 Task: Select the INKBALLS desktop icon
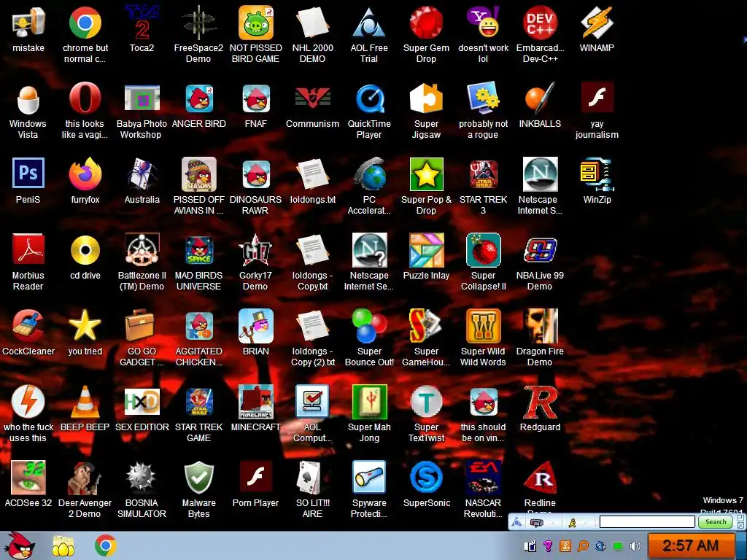(x=540, y=98)
